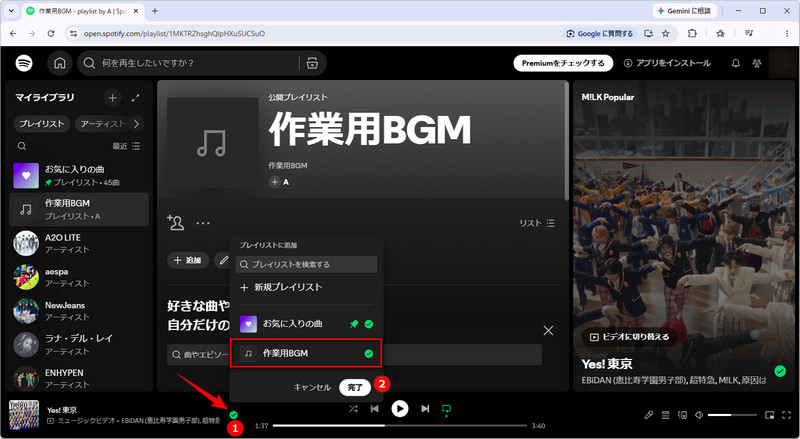Play the current track Yes! 東京
Screen dimensions: 800x439
point(399,408)
